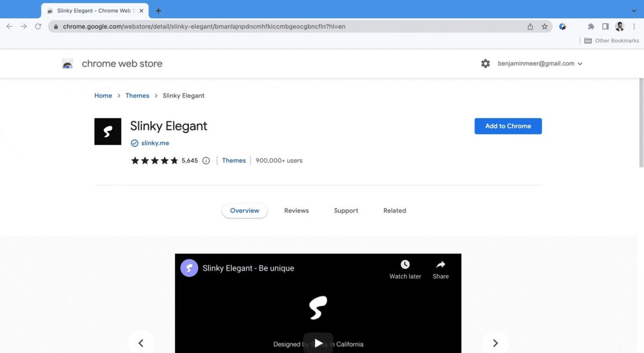644x353 pixels.
Task: Click the Share arrow on the video
Action: [441, 264]
